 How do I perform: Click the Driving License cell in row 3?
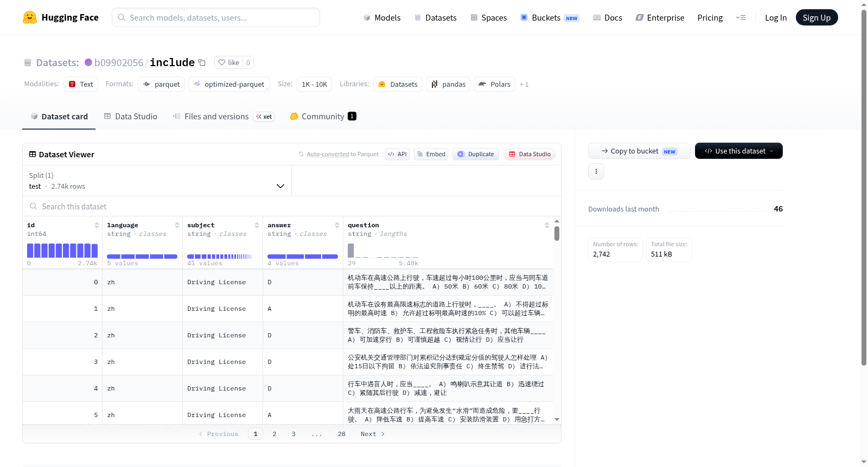coord(223,362)
